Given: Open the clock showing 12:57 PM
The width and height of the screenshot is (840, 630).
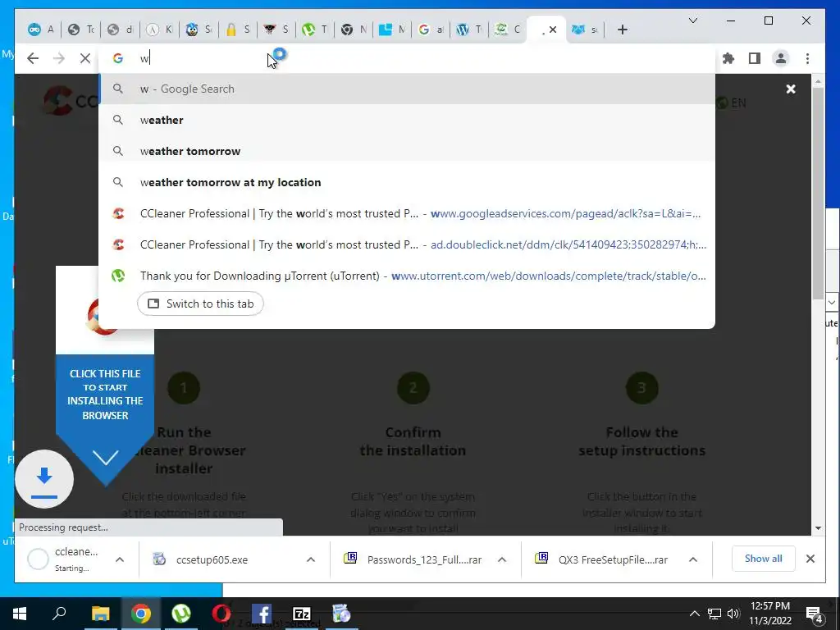Looking at the screenshot, I should coord(769,614).
